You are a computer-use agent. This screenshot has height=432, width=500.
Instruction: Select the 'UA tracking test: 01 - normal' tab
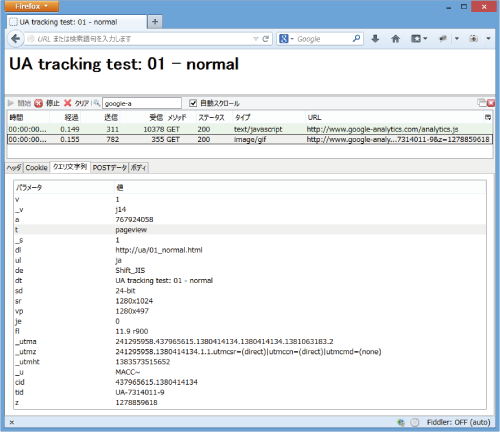pos(77,22)
